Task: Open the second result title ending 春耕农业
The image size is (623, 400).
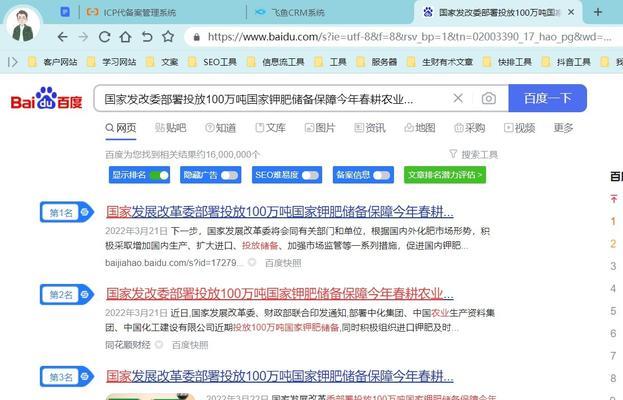Action: pyautogui.click(x=280, y=294)
